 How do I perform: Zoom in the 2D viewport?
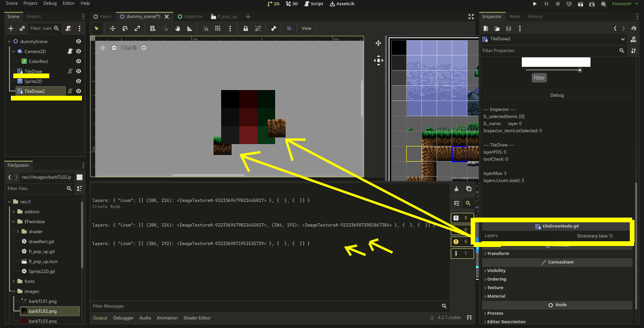click(x=144, y=47)
